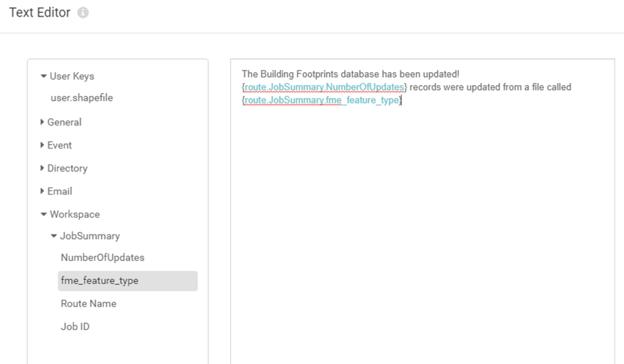Viewport: 624px width, 364px height.
Task: Click the route.JobSummary.fme_feature_type token in text
Action: point(322,100)
